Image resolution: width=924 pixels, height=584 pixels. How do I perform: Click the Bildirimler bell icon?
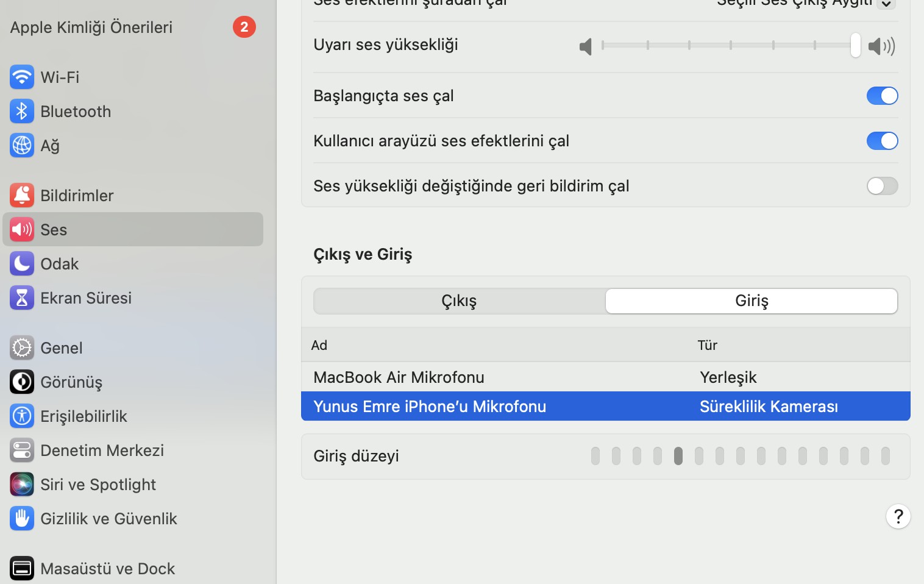[22, 195]
